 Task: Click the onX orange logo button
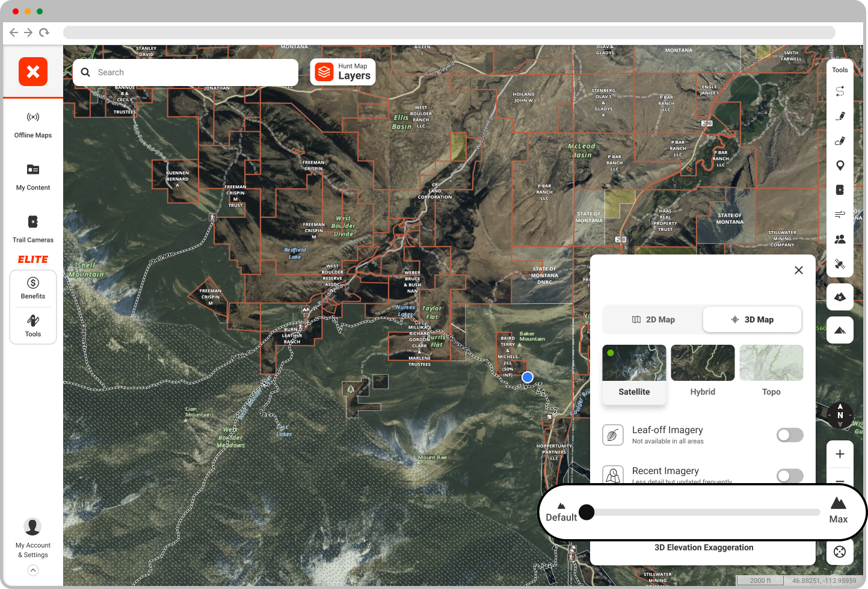[33, 72]
